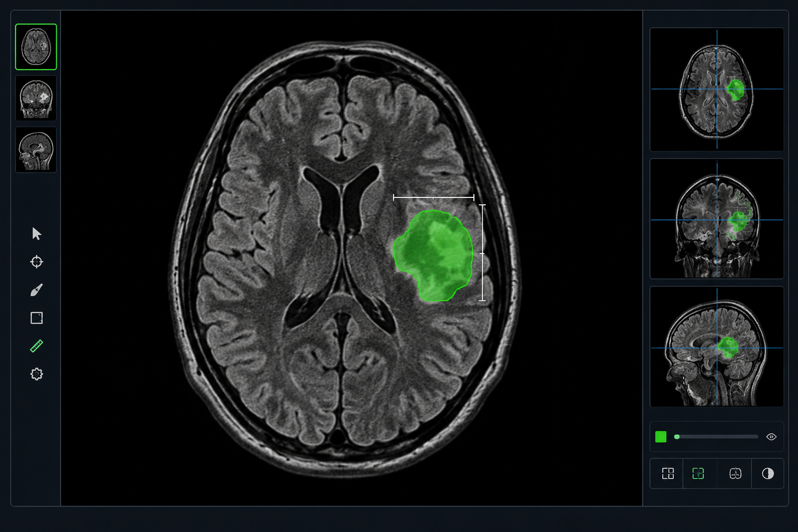Viewport: 798px width, 532px height.
Task: Select the axial slice thumbnail in the left sidebar
Action: tap(36, 47)
